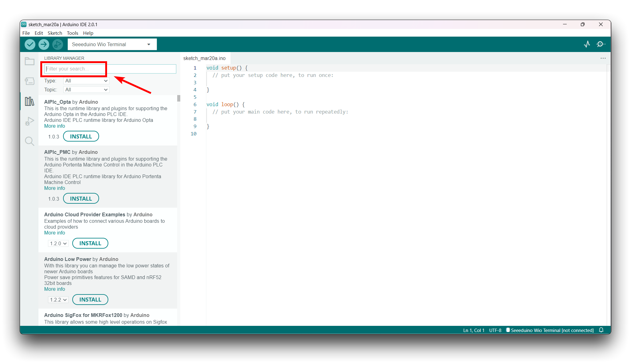
Task: Install Arduino Cloud Provider Examples library
Action: point(90,243)
